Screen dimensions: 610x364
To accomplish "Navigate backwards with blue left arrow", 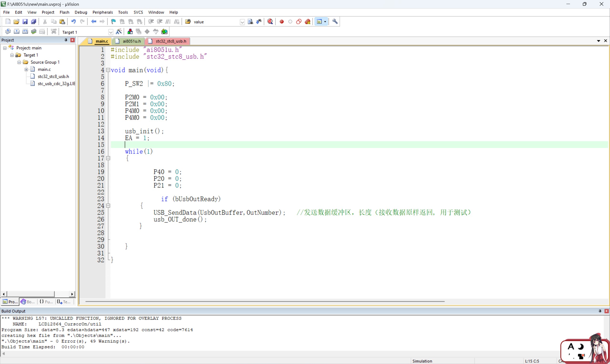I will tap(93, 22).
